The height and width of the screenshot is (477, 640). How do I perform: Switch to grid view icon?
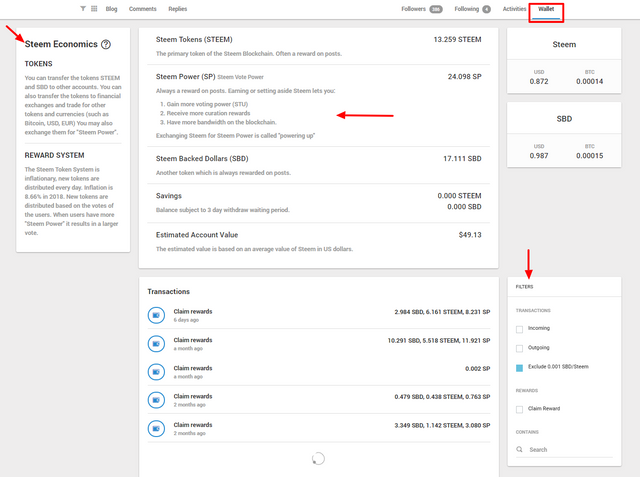tap(94, 9)
